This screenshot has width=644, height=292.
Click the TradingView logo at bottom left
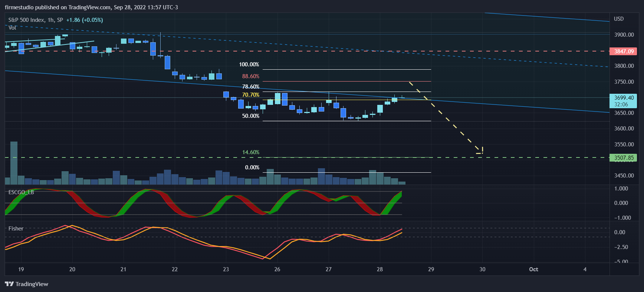[26, 284]
